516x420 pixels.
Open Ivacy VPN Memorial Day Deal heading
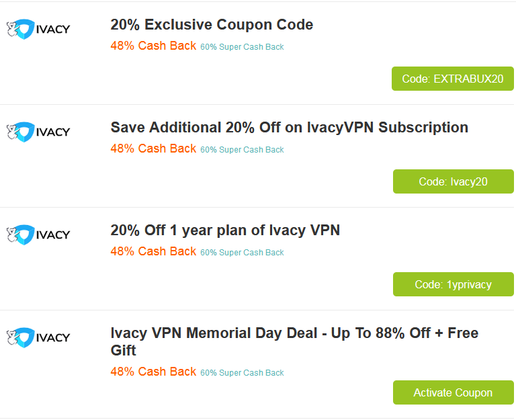(x=294, y=341)
